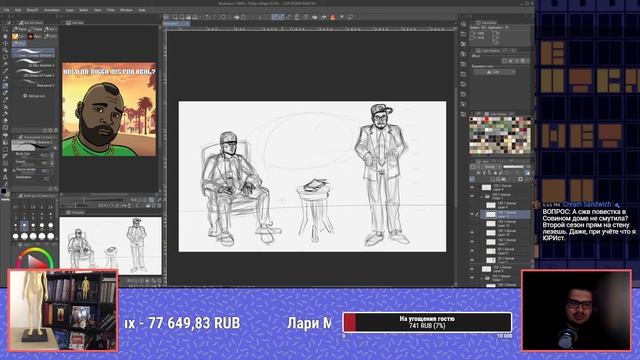The height and width of the screenshot is (360, 640).
Task: Toggle visibility of the topmost layer
Action: pos(472,187)
